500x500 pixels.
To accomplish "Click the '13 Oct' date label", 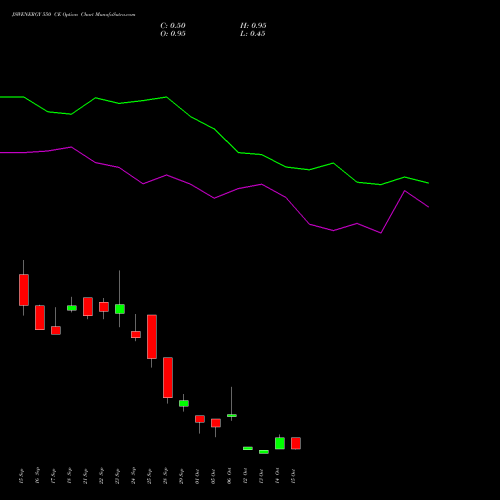I will pyautogui.click(x=262, y=476).
